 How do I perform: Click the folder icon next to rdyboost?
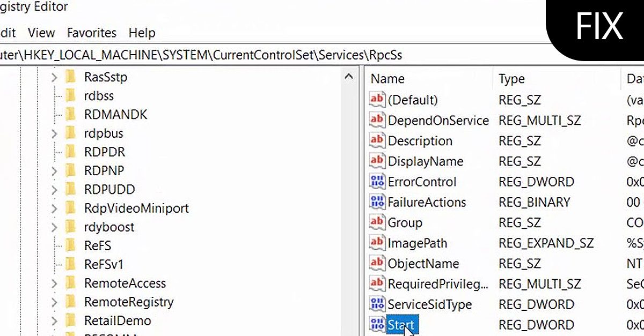[x=70, y=227]
